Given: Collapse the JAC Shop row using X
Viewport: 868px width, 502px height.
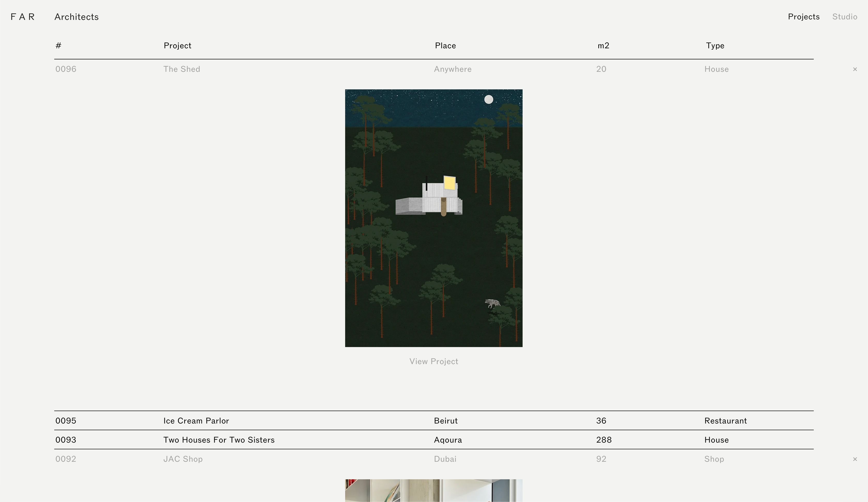Looking at the screenshot, I should point(855,459).
